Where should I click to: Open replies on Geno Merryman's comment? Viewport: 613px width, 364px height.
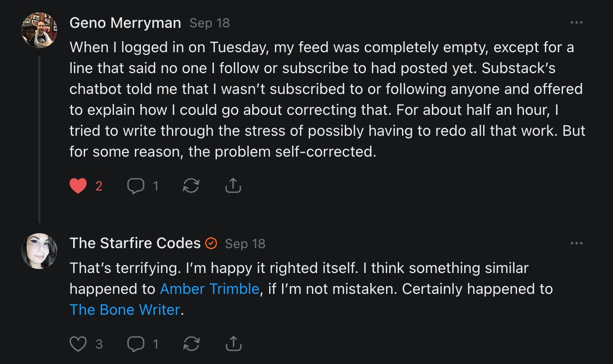(136, 186)
